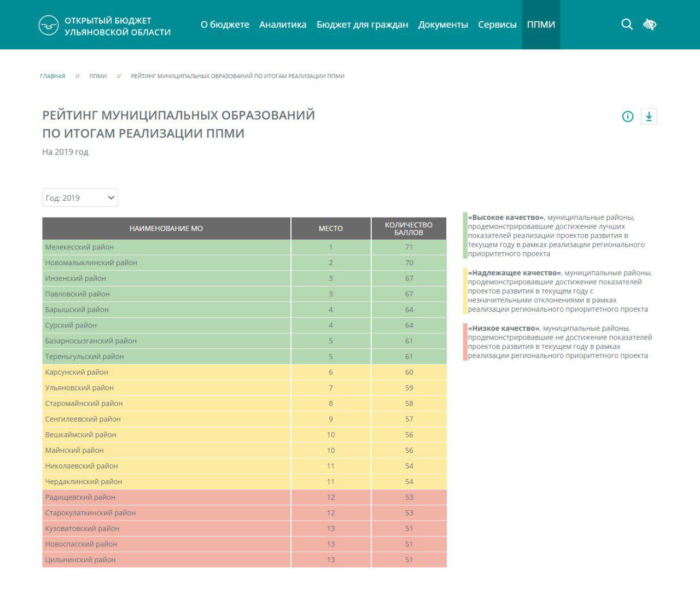Viewport: 700px width, 589px height.
Task: Select 'Сервисы' in the navigation
Action: point(497,25)
